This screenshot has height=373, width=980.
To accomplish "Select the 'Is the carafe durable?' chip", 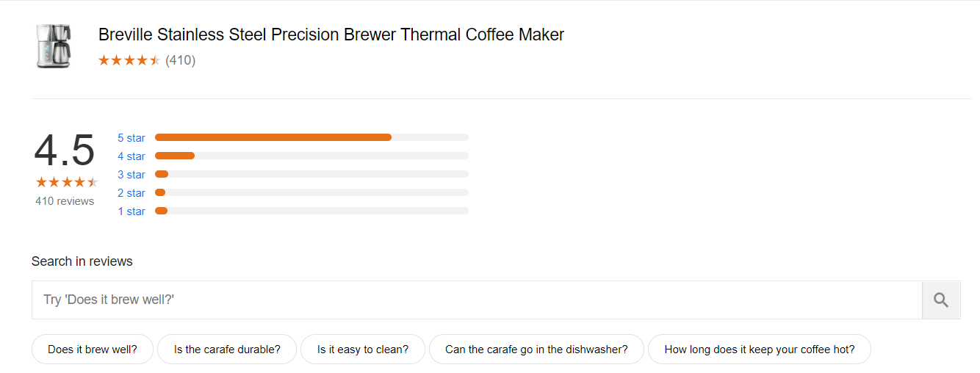I will coord(227,350).
